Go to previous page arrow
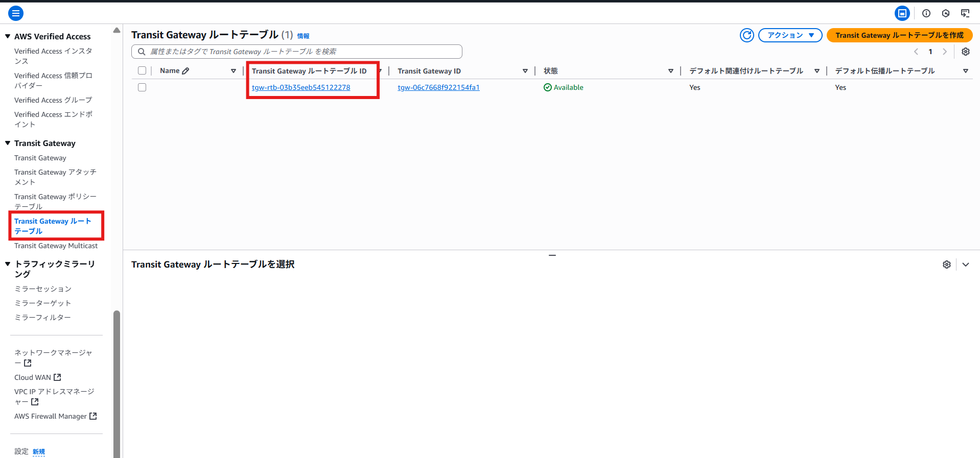 pos(916,52)
